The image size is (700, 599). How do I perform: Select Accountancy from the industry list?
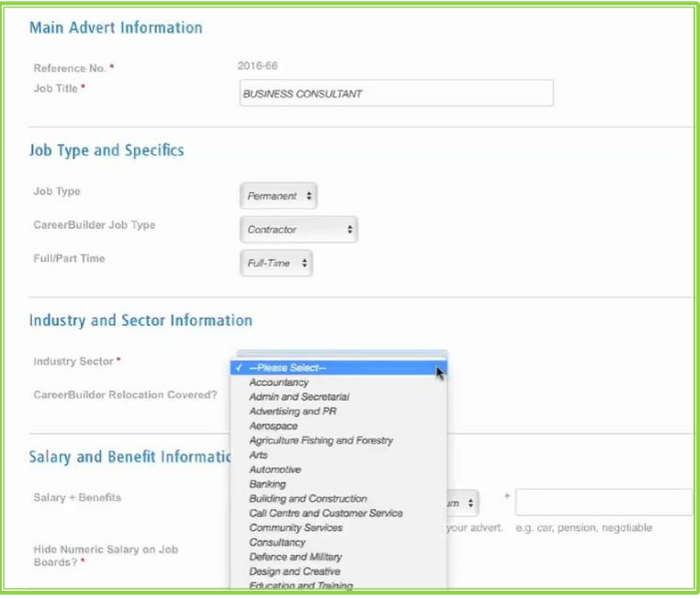pos(279,382)
